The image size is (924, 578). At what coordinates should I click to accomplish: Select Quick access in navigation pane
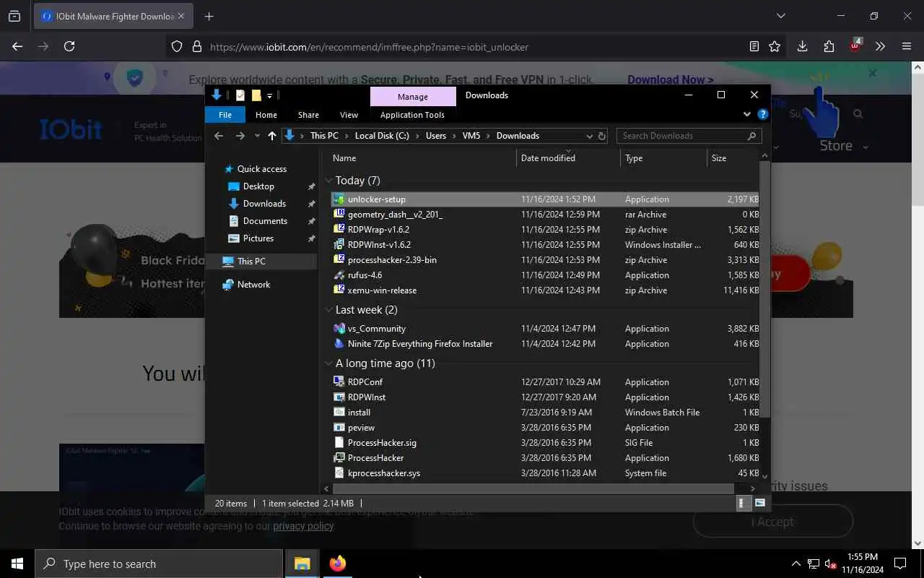[x=261, y=168]
